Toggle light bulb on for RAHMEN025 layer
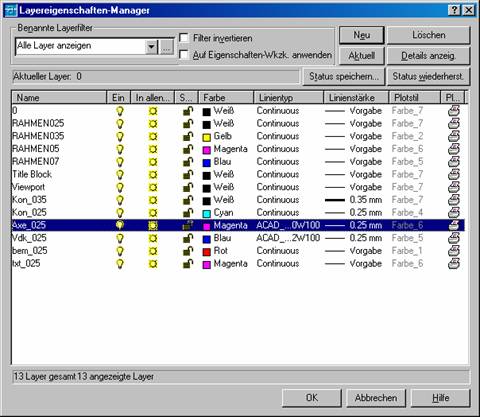Screen dimensions: 480x417 (x=119, y=124)
